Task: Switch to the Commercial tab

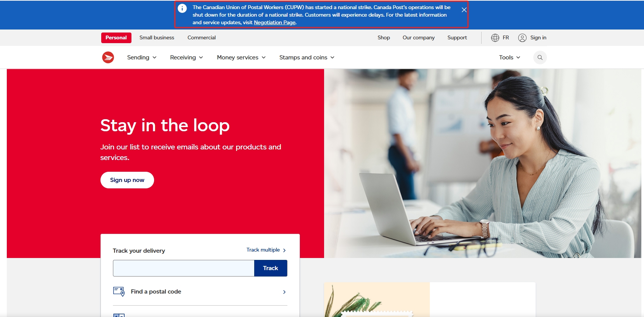Action: [x=202, y=38]
